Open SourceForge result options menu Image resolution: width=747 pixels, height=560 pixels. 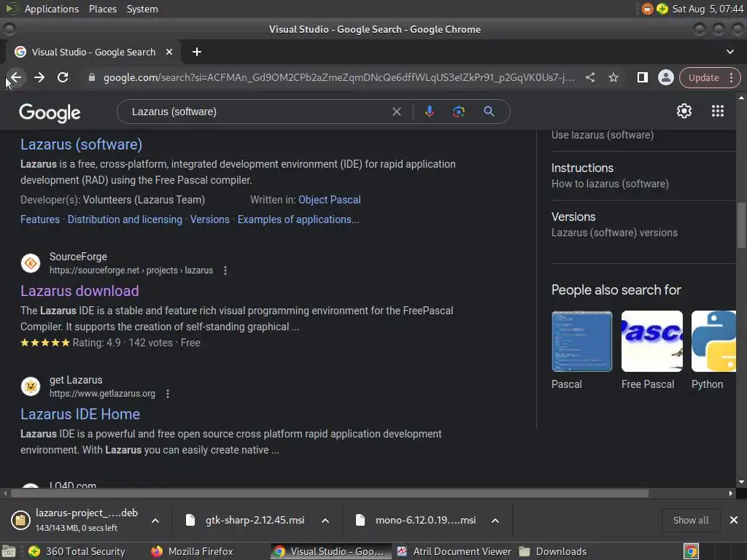[225, 271]
